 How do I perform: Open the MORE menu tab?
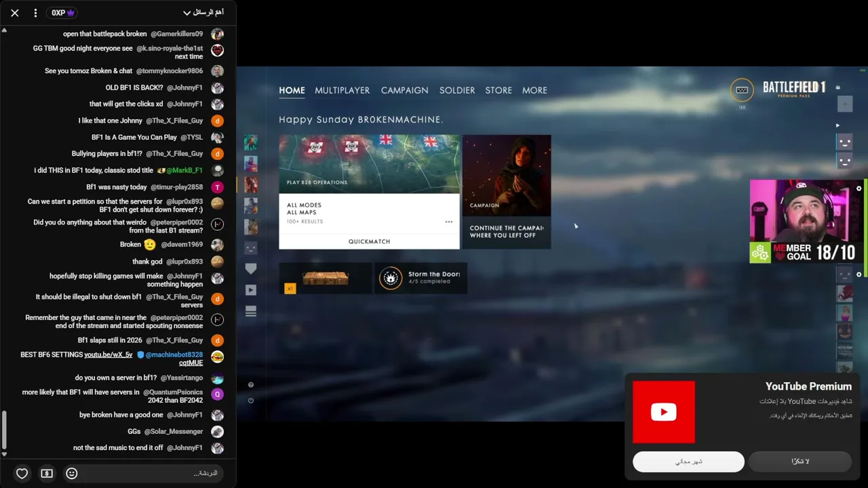point(534,90)
